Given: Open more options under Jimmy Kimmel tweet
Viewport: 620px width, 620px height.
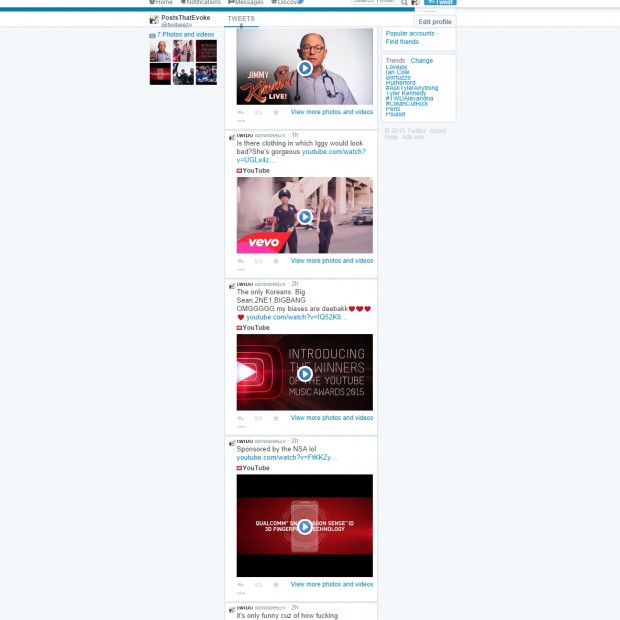Looking at the screenshot, I should 240,121.
